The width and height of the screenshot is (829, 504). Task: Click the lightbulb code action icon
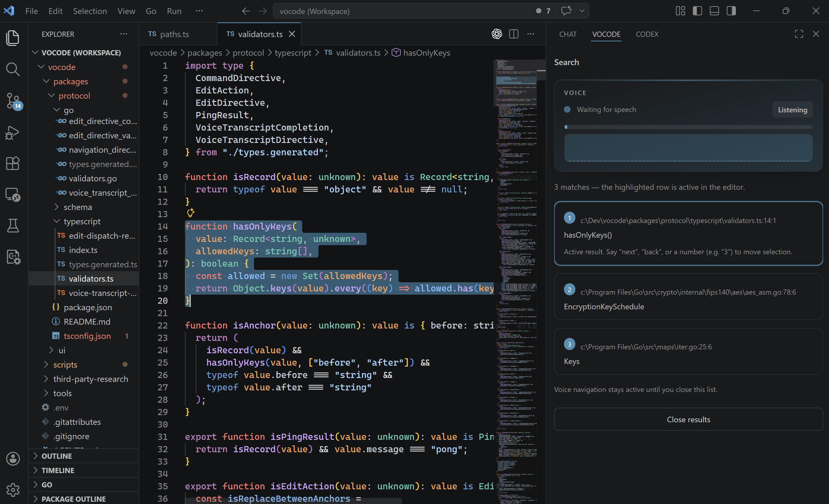coord(190,213)
